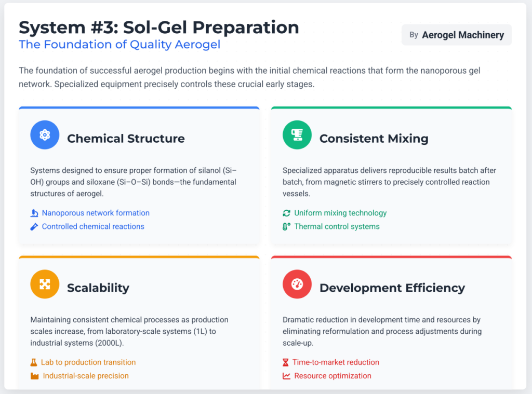This screenshot has width=532, height=394.
Task: Click the green blender icon for Consistent Mixing
Action: pos(297,135)
